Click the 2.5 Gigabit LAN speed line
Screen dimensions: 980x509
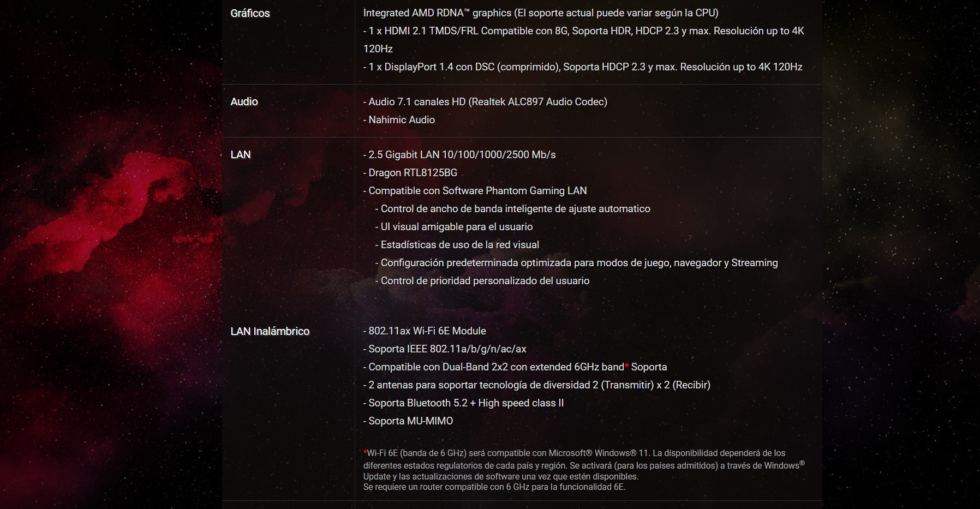tap(459, 154)
